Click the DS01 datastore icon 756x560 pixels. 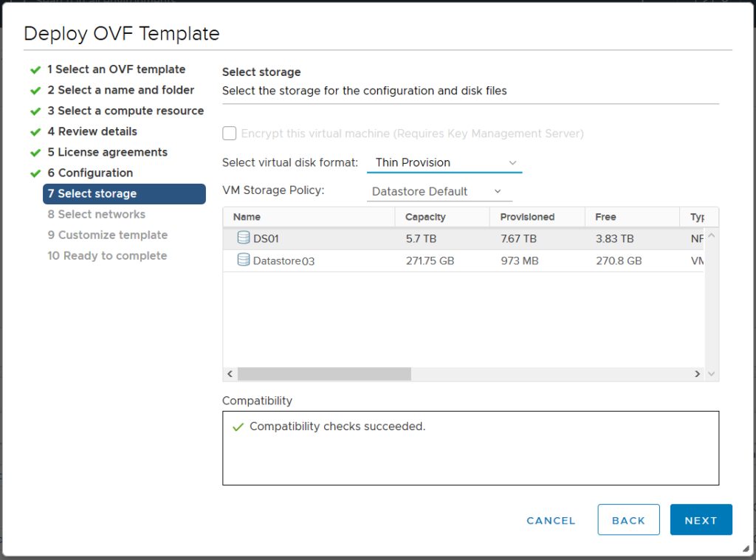tap(243, 238)
